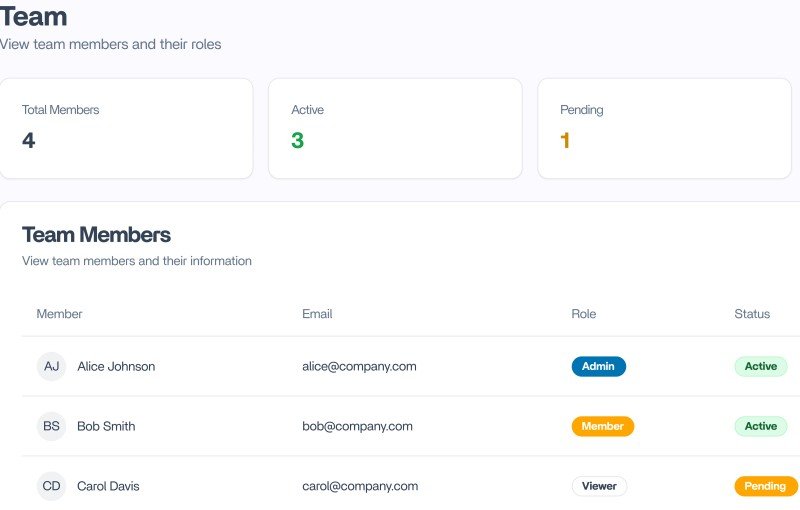Click the Member column header
Viewport: 800px width, 510px height.
pyautogui.click(x=59, y=314)
